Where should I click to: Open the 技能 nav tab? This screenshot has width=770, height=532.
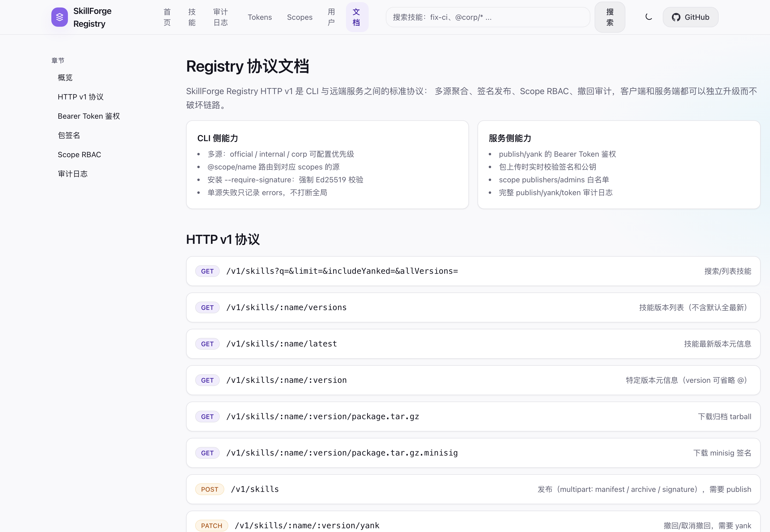pos(192,17)
